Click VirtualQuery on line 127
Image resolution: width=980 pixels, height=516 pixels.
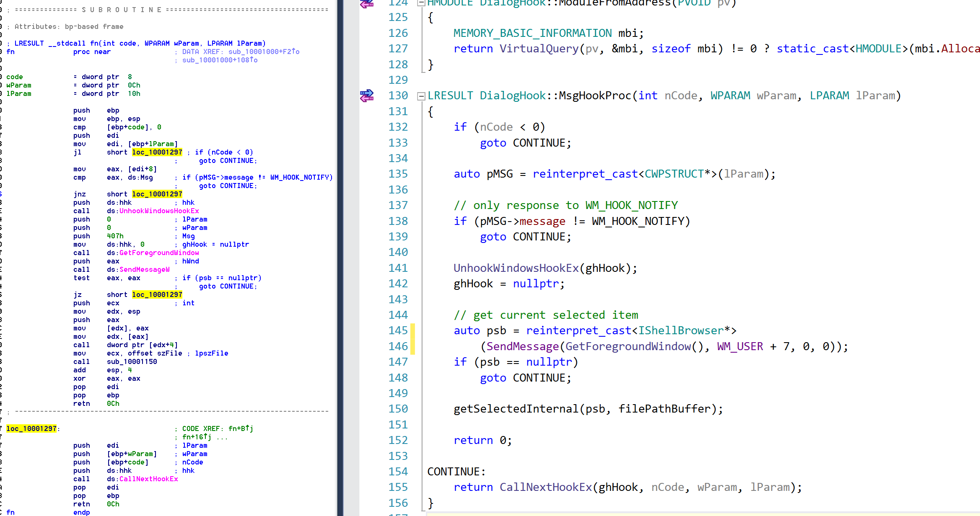click(539, 49)
